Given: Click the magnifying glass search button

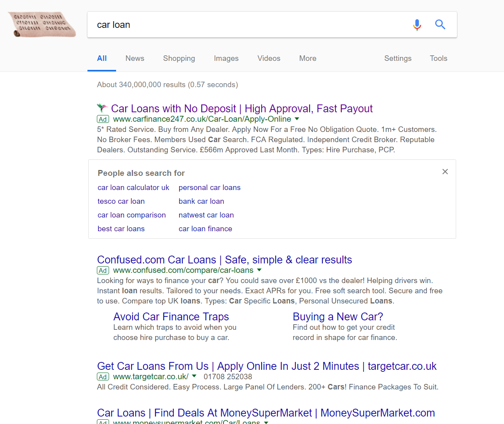Looking at the screenshot, I should tap(440, 25).
